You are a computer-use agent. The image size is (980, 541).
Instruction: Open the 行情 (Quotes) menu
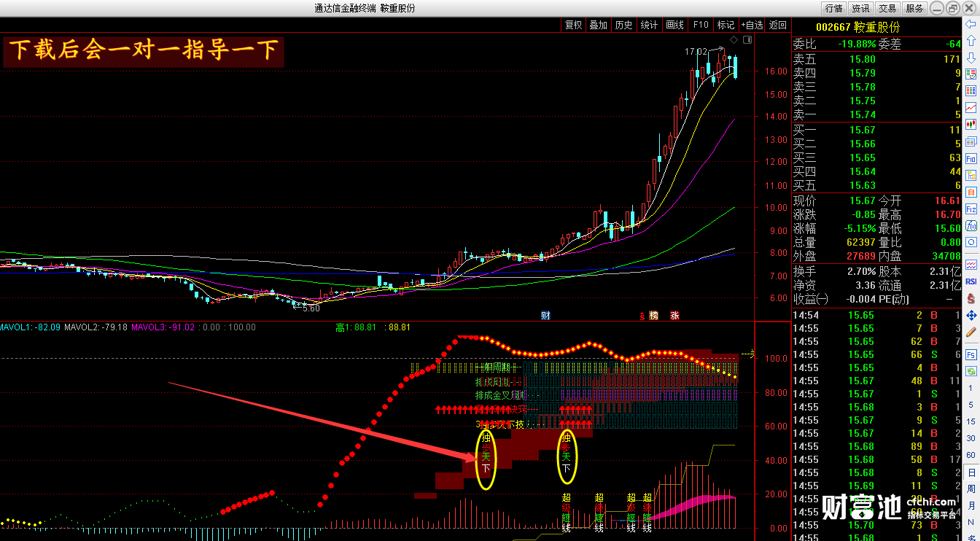point(833,9)
